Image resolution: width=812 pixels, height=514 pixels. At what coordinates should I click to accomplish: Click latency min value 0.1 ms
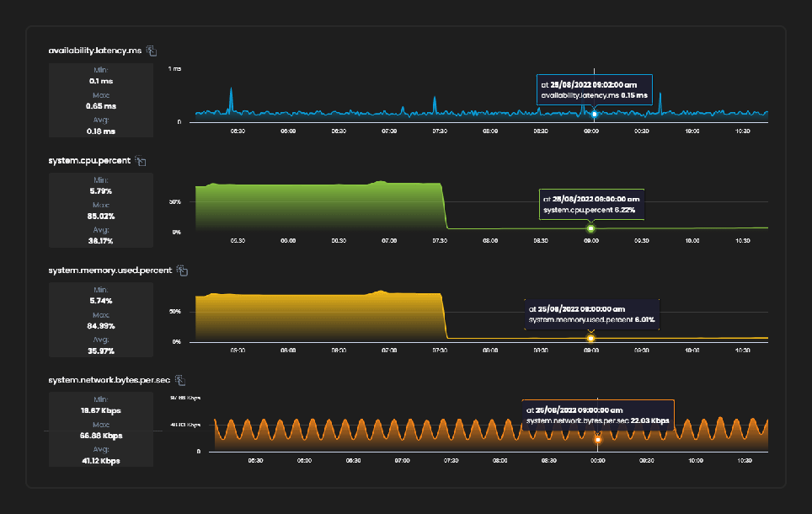101,82
